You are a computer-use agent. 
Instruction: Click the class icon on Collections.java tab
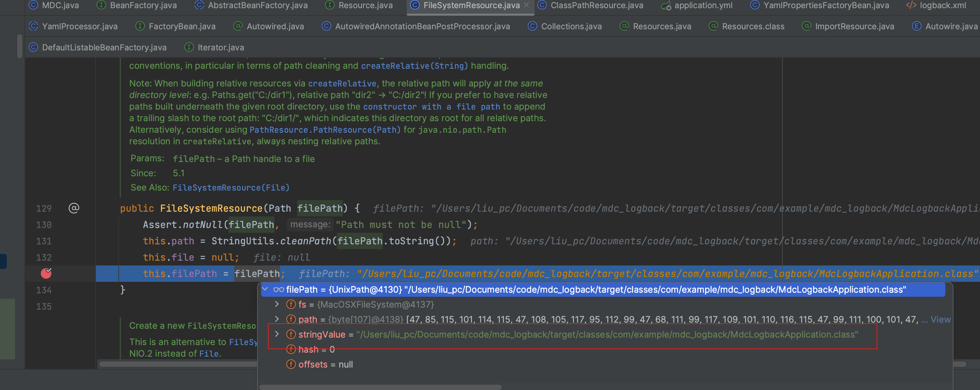click(x=532, y=26)
